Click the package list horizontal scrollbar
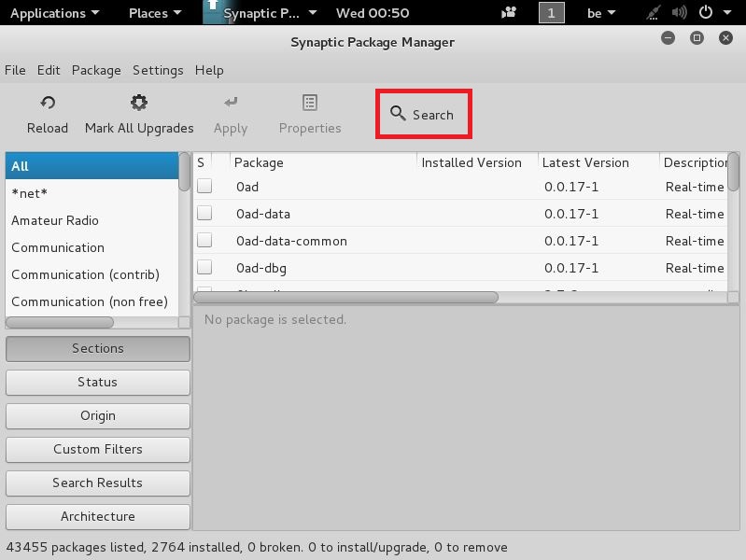746x560 pixels. click(x=345, y=298)
